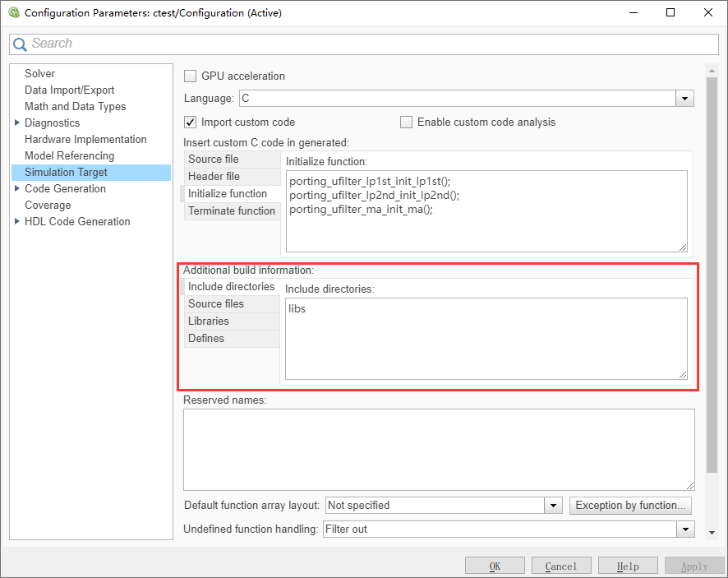This screenshot has height=578, width=728.
Task: Click the Initialize function resize grip
Action: click(683, 247)
